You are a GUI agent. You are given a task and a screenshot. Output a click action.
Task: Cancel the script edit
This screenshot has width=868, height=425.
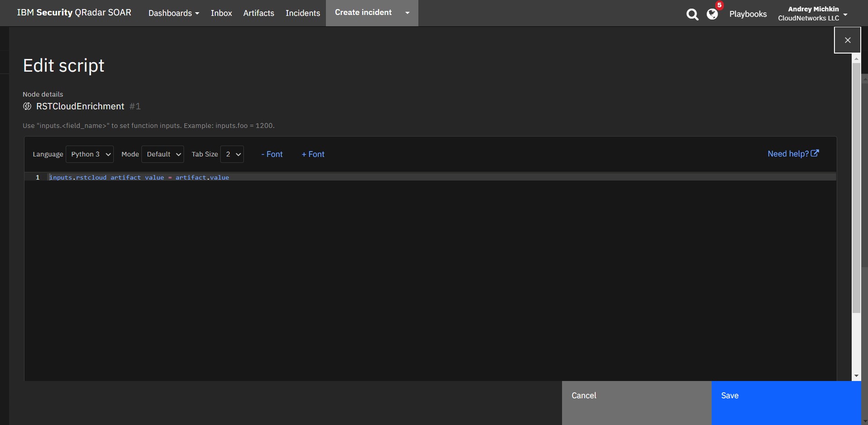tap(637, 403)
